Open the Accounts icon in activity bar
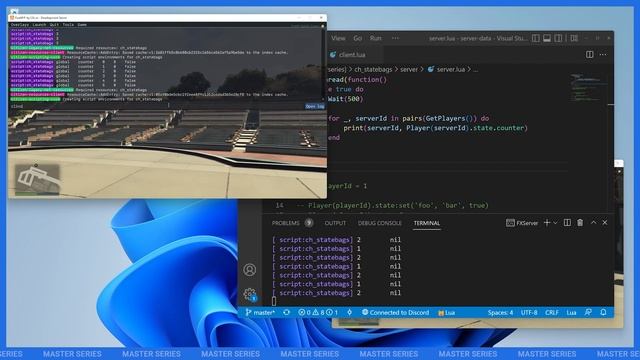Viewport: 640px width, 360px height. [x=250, y=270]
